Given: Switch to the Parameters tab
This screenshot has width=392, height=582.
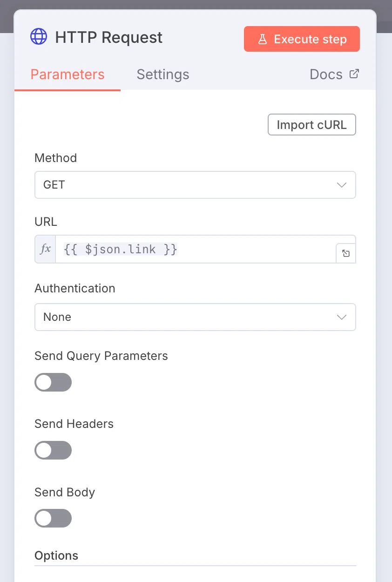Looking at the screenshot, I should point(68,74).
